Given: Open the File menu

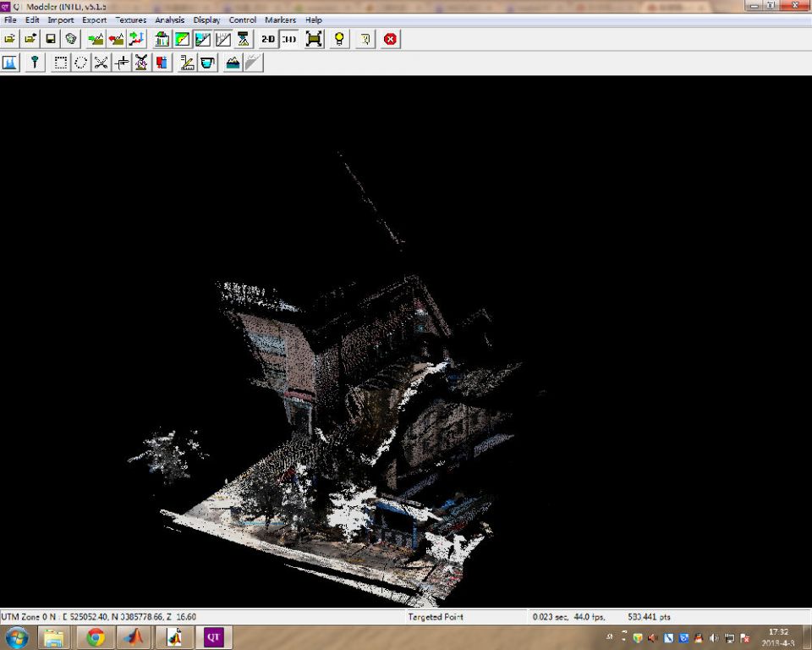Looking at the screenshot, I should coord(10,19).
